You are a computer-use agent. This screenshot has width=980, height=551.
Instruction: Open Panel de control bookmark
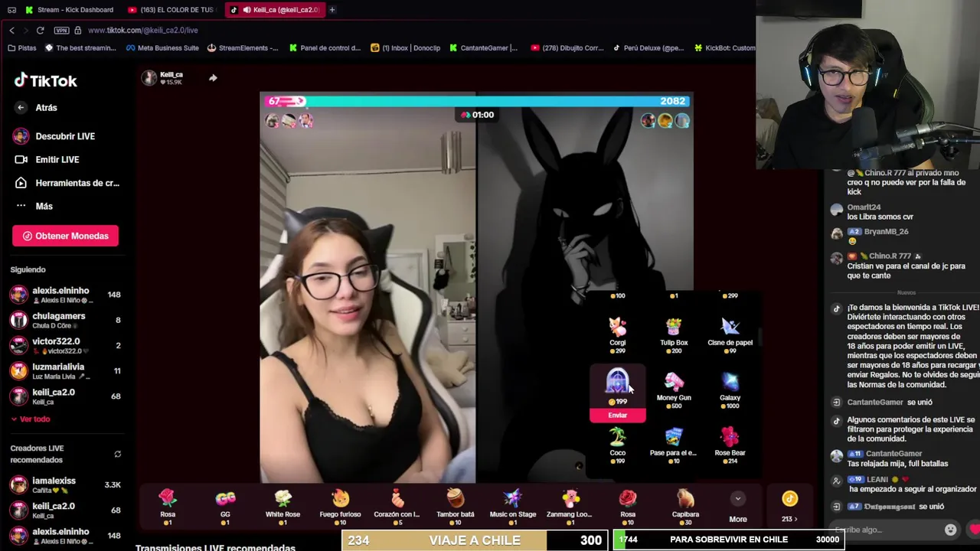[x=325, y=47]
